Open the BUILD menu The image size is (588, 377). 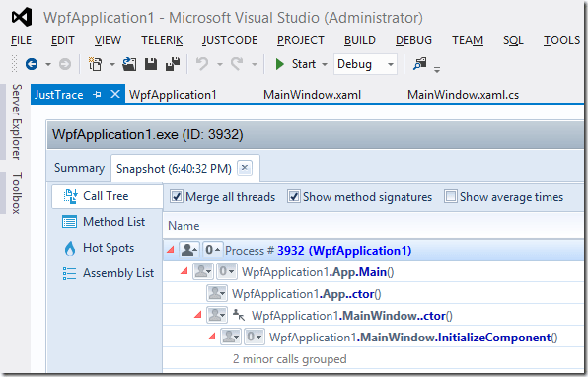(x=360, y=40)
